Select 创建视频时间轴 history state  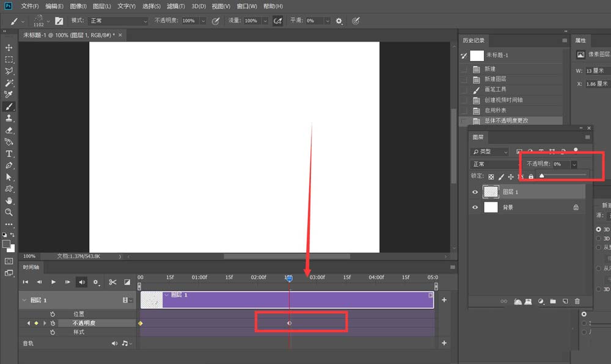point(511,100)
